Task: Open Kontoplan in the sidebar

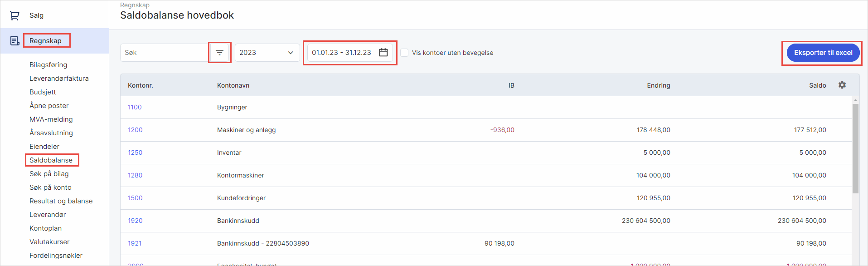Action: point(45,228)
